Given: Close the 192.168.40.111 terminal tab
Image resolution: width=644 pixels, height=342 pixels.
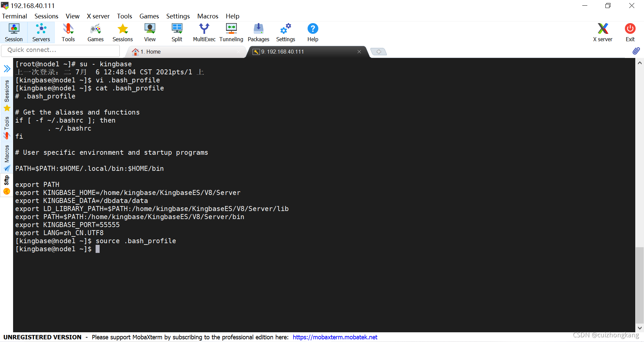Looking at the screenshot, I should [x=359, y=52].
